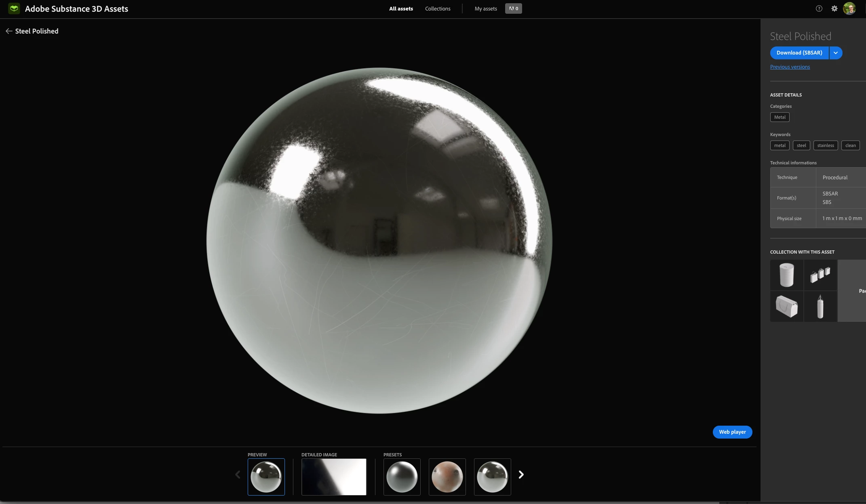Screen dimensions: 866x504
Task: Select the All assets tab
Action: [401, 8]
